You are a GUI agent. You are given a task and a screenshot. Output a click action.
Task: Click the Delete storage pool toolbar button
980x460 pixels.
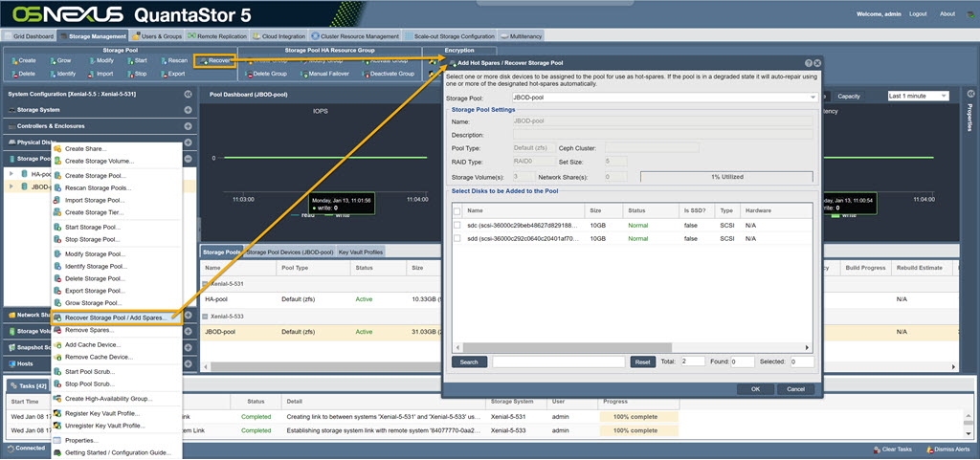(x=23, y=74)
